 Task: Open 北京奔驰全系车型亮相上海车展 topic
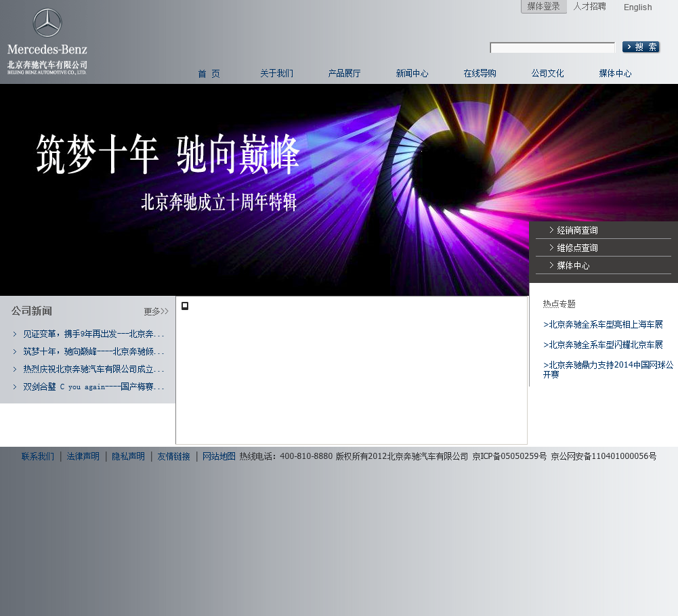click(603, 325)
